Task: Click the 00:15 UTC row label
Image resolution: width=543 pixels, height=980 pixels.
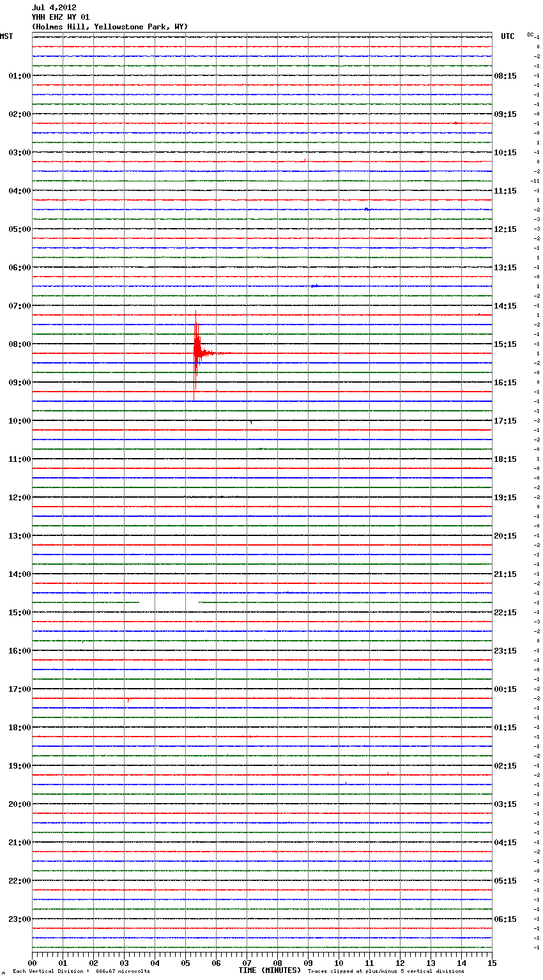Action: [505, 689]
